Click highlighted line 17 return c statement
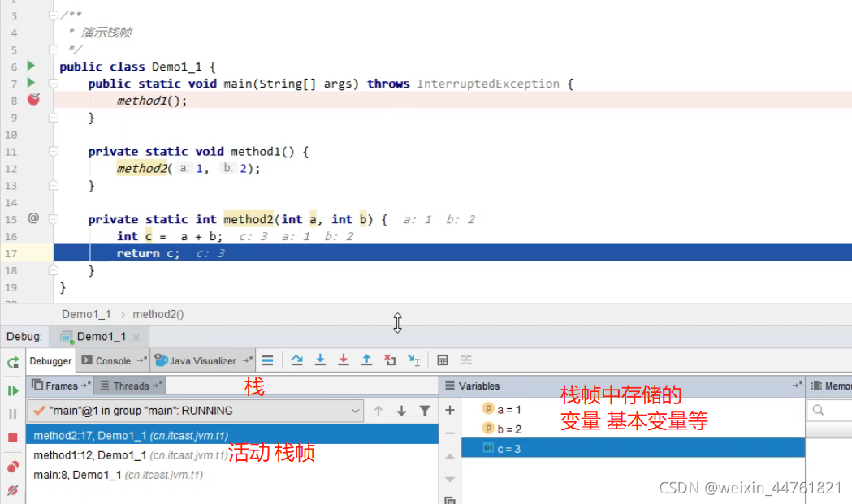 pos(148,253)
